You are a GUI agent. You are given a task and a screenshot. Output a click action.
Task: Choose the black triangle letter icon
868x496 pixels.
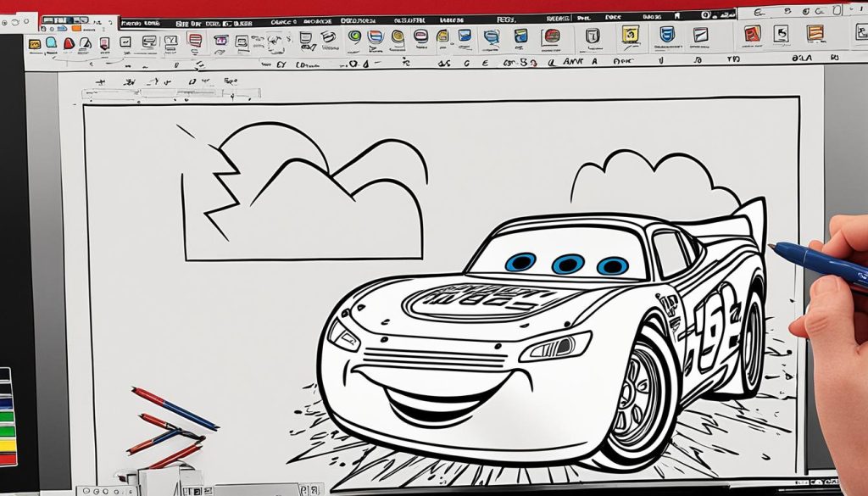pyautogui.click(x=86, y=43)
